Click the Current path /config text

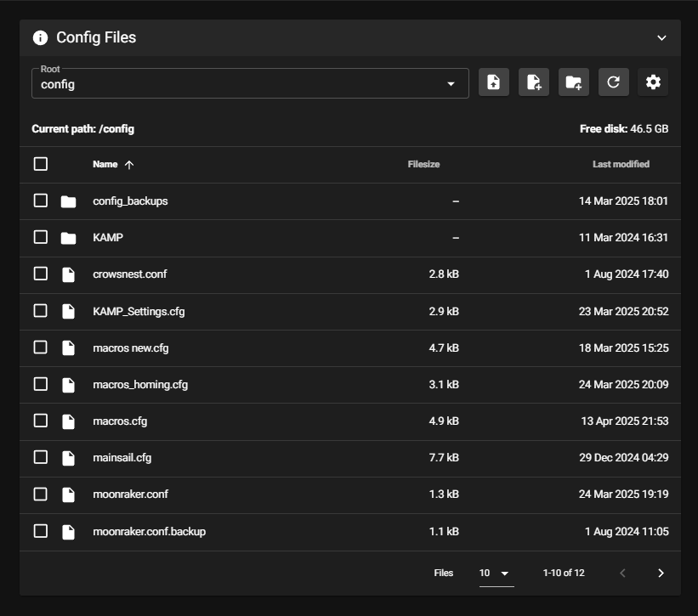pos(82,129)
